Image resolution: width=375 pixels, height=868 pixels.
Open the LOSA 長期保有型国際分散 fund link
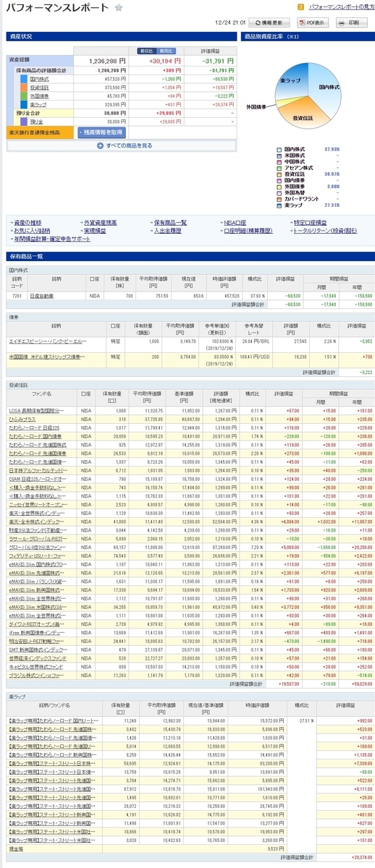pyautogui.click(x=37, y=410)
